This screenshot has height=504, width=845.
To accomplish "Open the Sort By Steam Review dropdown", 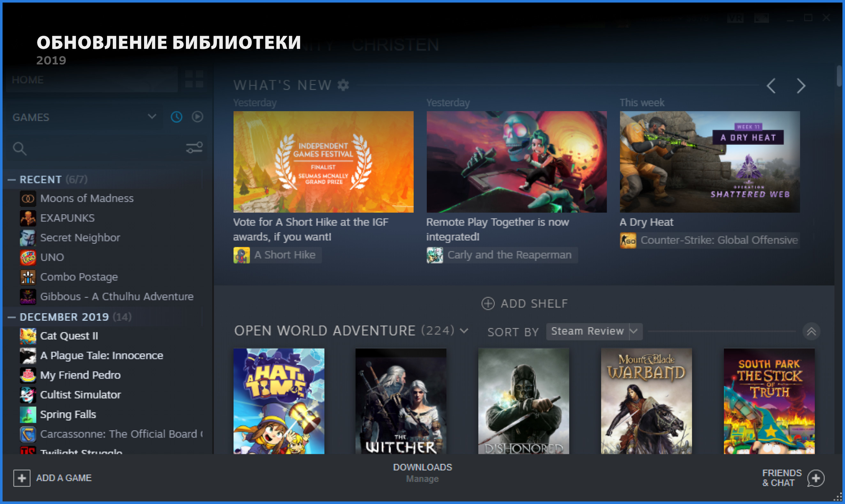I will point(593,331).
